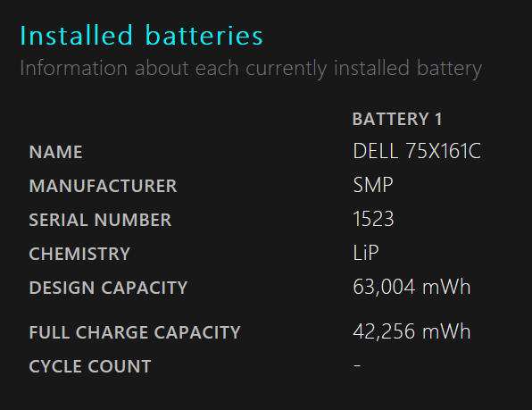Image resolution: width=532 pixels, height=410 pixels.
Task: Click the mWh unit beside 42,256
Action: point(446,331)
